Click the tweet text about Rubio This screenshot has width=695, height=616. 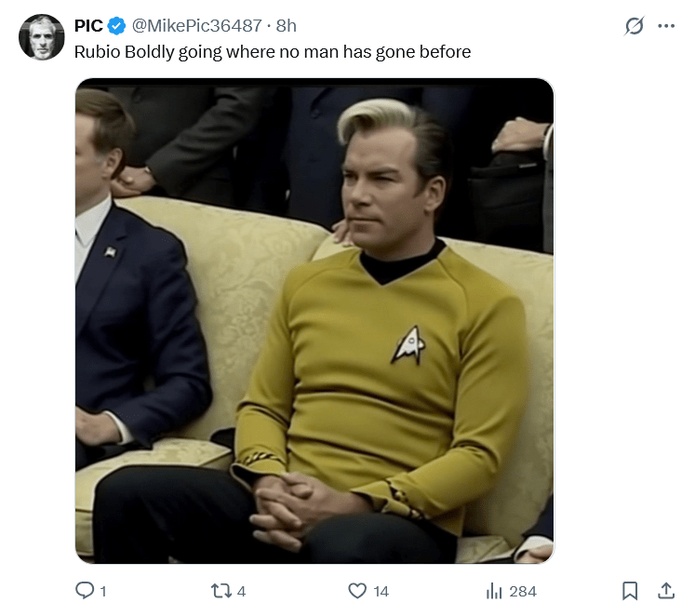[x=273, y=52]
